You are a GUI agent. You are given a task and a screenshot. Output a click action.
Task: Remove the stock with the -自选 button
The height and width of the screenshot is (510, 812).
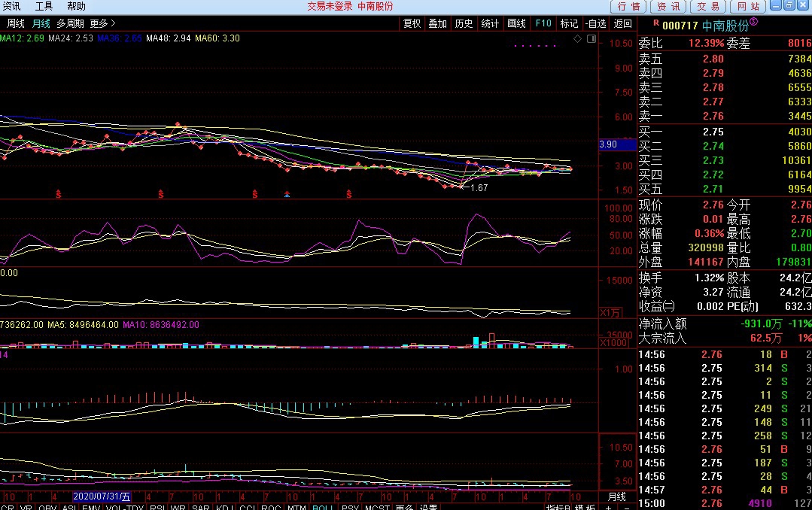tap(596, 23)
